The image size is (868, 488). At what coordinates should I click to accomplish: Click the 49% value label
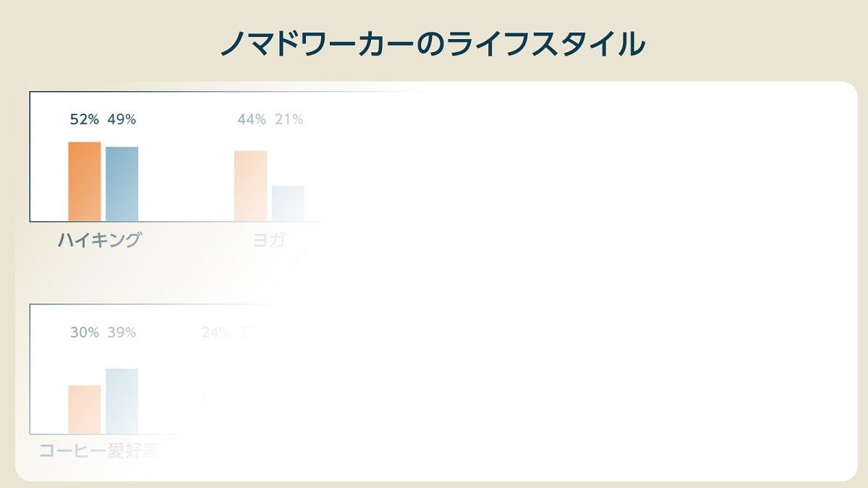pos(122,120)
